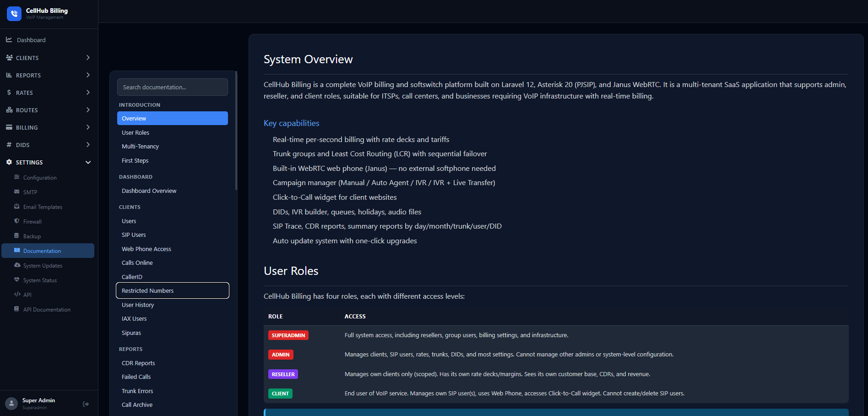Open First Steps documentation entry

click(173, 160)
